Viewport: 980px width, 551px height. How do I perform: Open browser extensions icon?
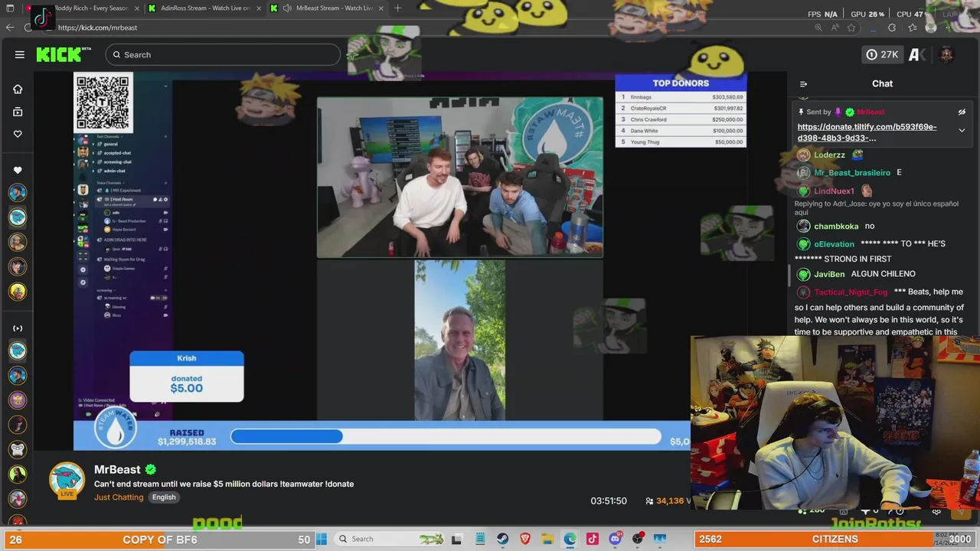coord(892,28)
